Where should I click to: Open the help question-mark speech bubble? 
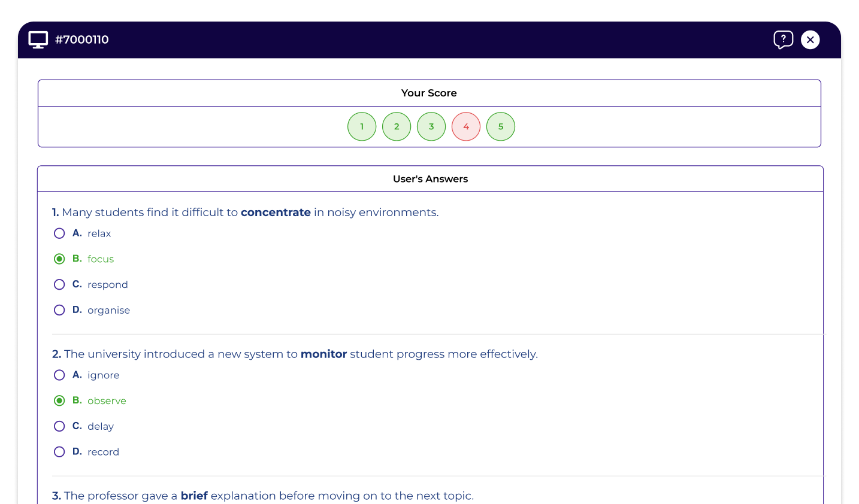(783, 40)
